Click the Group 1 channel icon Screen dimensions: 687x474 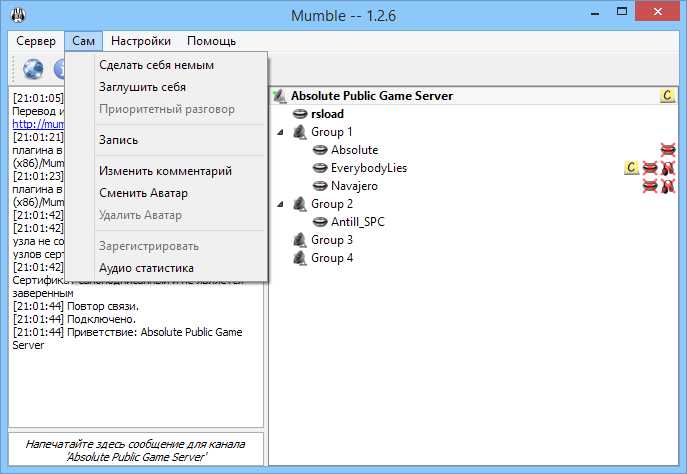[300, 132]
